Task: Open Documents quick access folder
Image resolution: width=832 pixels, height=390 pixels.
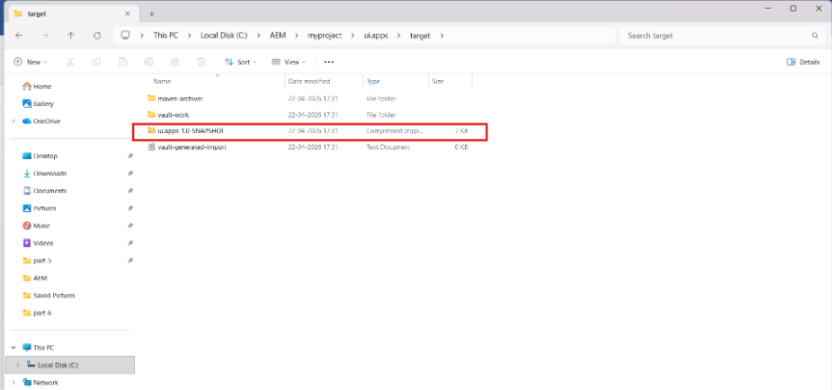Action: pyautogui.click(x=45, y=191)
